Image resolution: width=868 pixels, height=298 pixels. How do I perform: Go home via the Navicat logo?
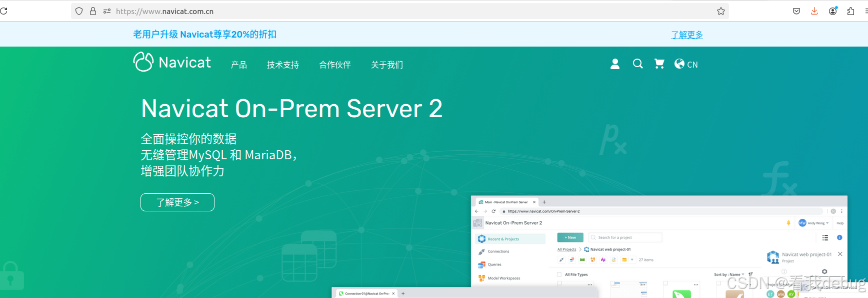click(x=172, y=62)
